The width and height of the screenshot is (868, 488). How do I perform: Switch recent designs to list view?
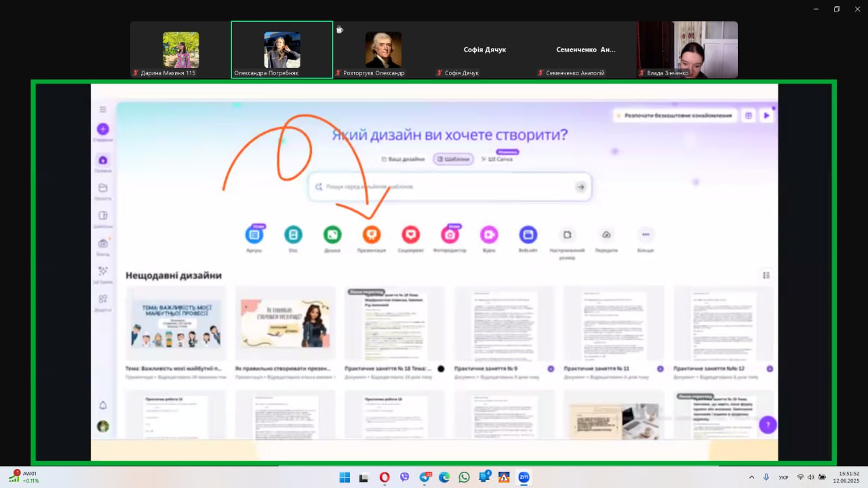pyautogui.click(x=766, y=275)
